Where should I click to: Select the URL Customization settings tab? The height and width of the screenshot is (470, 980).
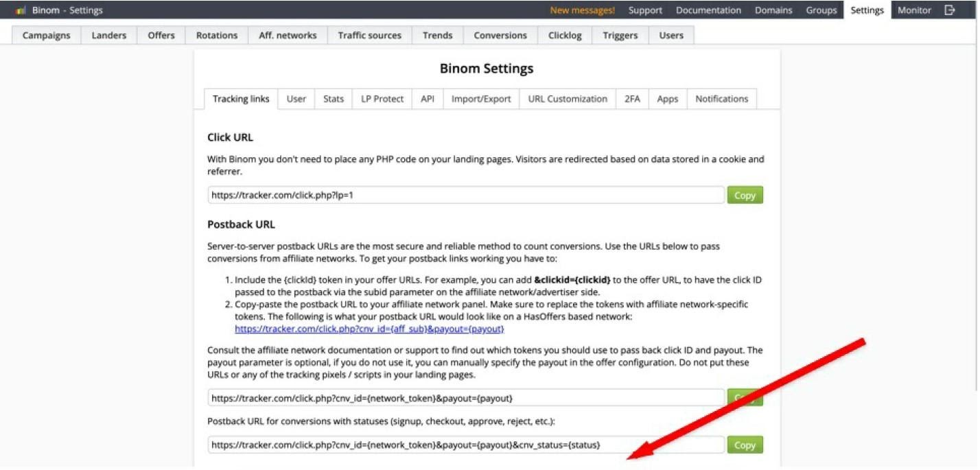(x=568, y=99)
